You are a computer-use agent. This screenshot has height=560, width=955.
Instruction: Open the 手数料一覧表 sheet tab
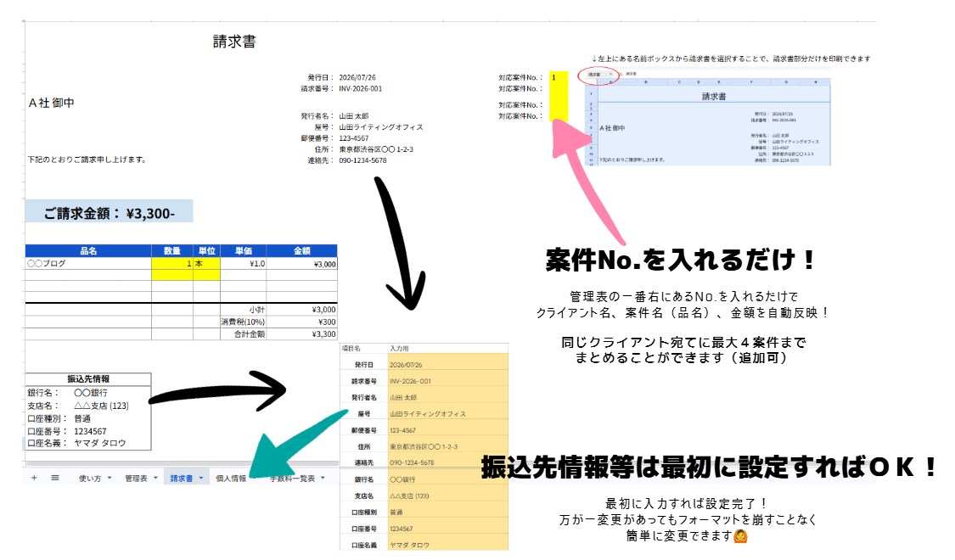pyautogui.click(x=293, y=479)
